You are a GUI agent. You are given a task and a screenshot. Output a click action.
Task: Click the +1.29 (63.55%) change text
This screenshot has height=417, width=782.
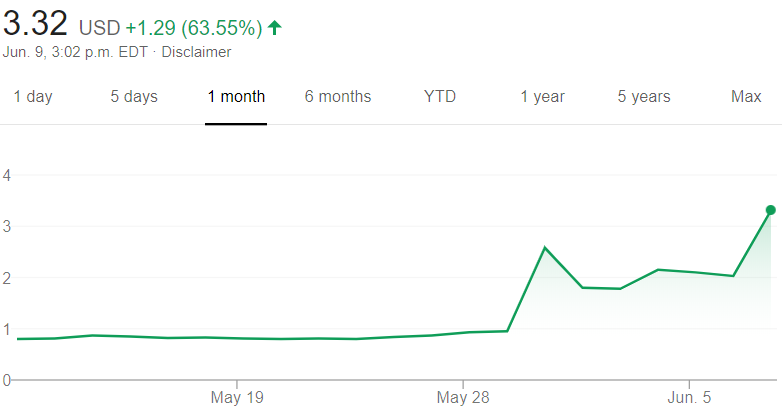(x=194, y=28)
